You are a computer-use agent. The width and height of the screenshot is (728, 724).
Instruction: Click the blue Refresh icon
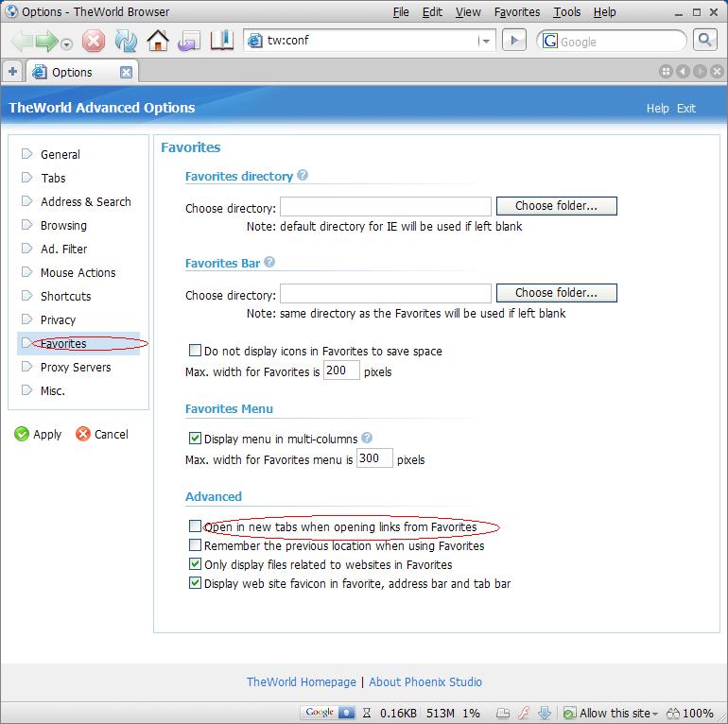(x=126, y=42)
